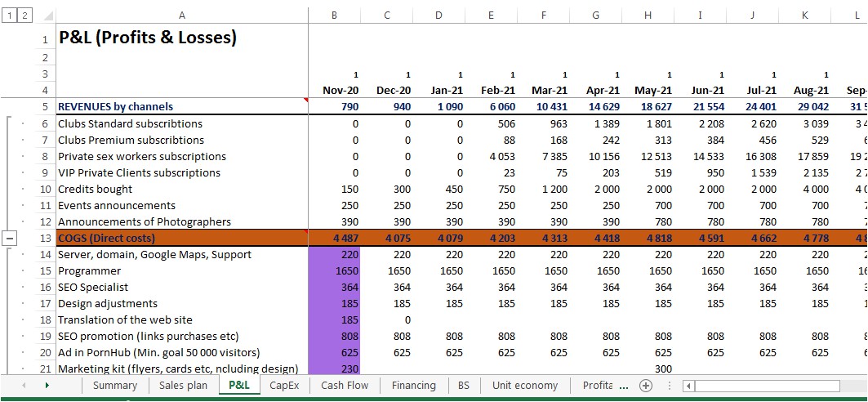Screen dimensions: 868x402
Task: Open the Financing sheet tab
Action: [413, 386]
